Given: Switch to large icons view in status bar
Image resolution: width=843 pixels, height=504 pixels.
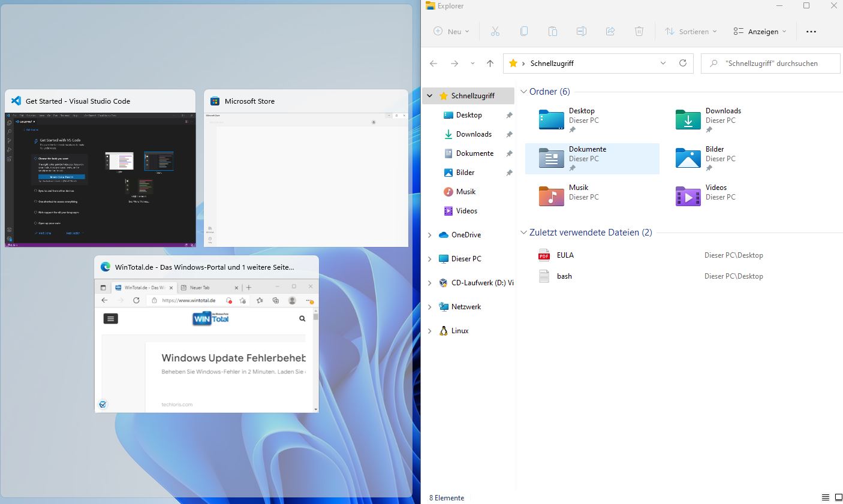Looking at the screenshot, I should click(x=838, y=497).
